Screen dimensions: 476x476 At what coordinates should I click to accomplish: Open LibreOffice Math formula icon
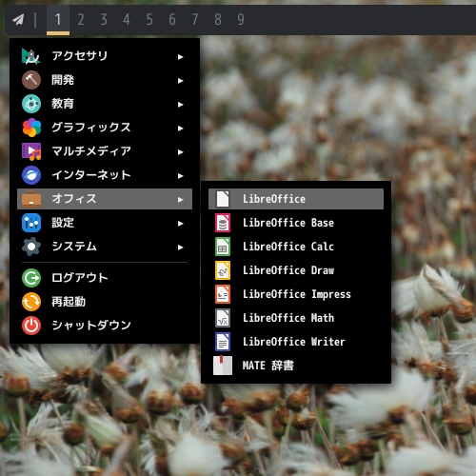pyautogui.click(x=223, y=318)
